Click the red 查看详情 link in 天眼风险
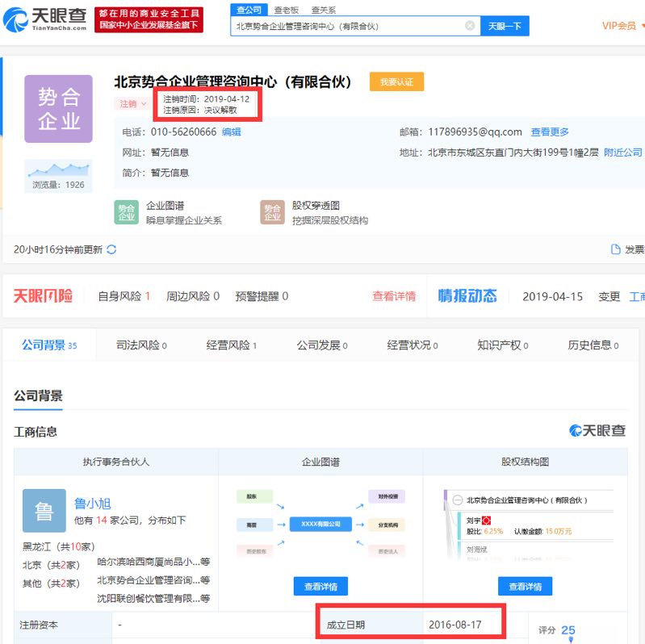 394,296
